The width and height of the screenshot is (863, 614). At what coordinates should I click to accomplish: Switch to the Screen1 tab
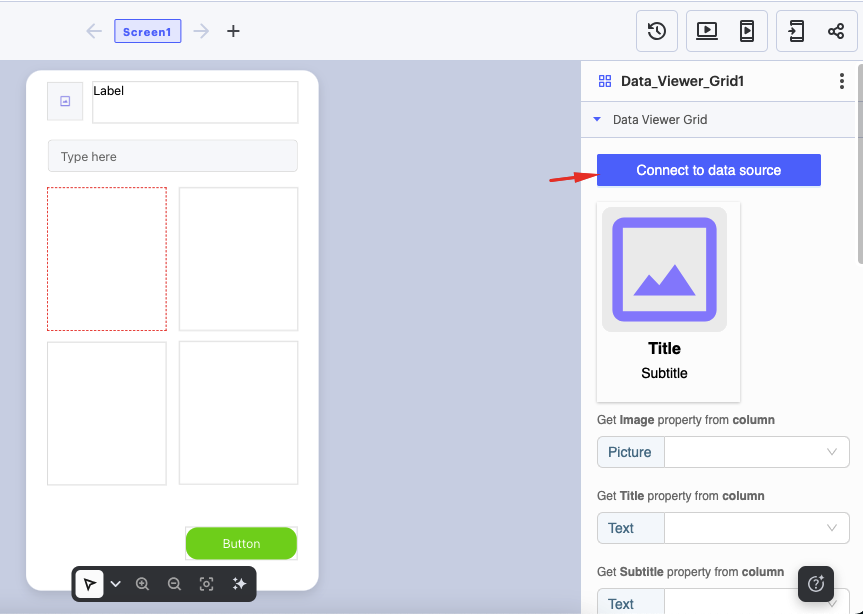(x=147, y=31)
